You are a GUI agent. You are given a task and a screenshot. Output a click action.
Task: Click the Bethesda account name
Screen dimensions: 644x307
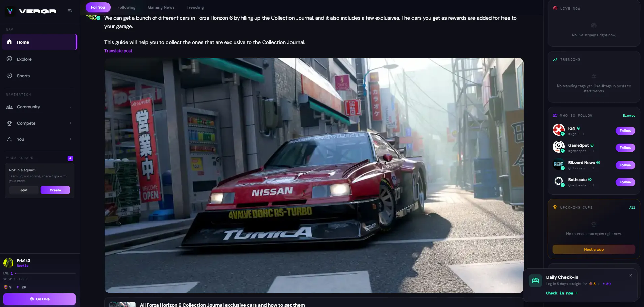(577, 180)
